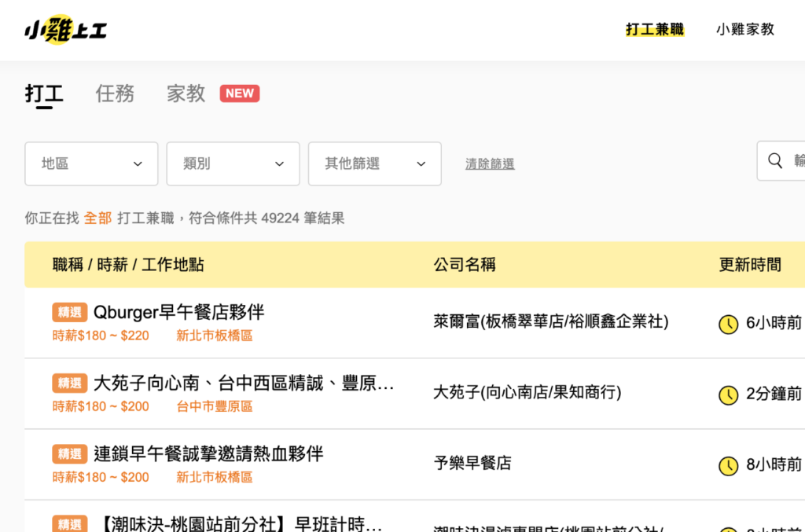Open the 地區 dropdown

pyautogui.click(x=91, y=163)
